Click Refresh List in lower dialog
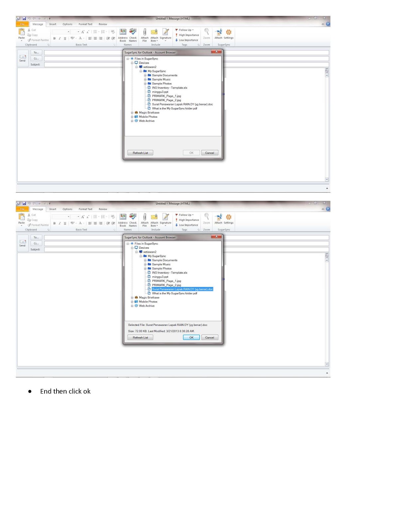411x532 pixels. 140,337
